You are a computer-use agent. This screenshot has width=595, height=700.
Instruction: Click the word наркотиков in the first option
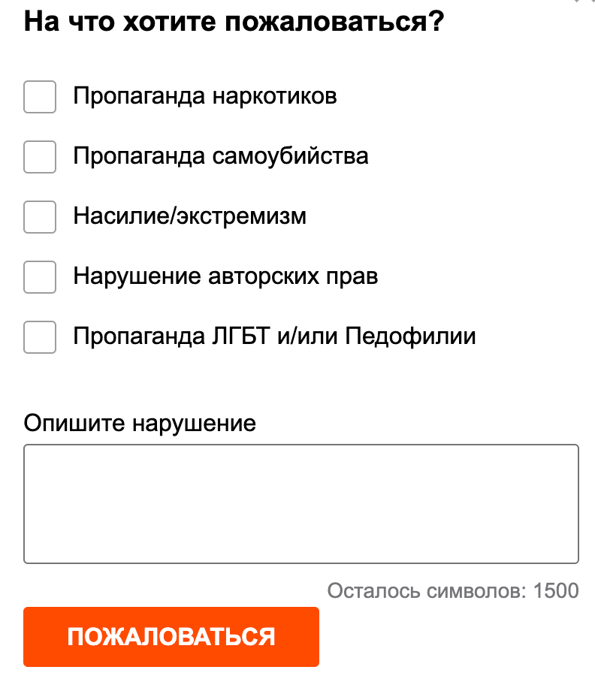(274, 97)
